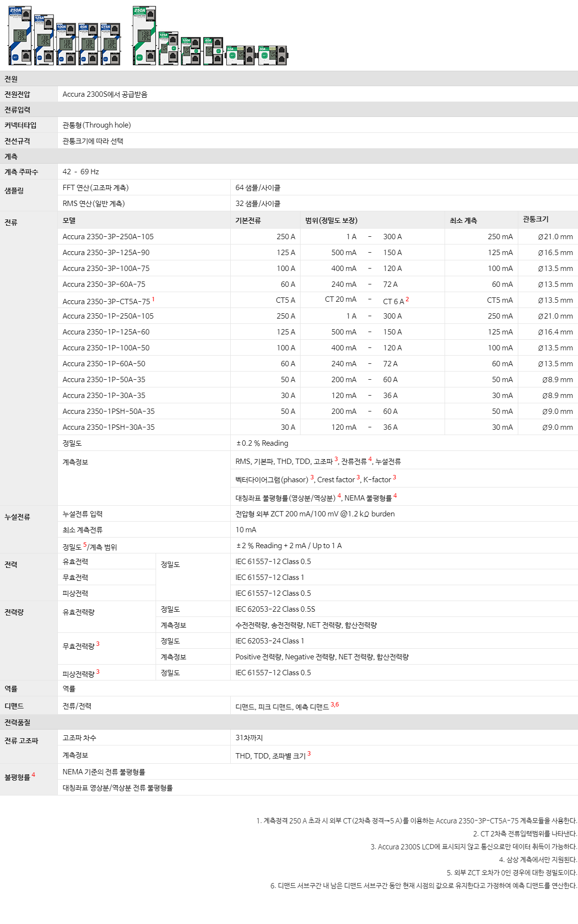This screenshot has height=924, width=578.
Task: Click the '전류입력' section header
Action: pos(289,110)
